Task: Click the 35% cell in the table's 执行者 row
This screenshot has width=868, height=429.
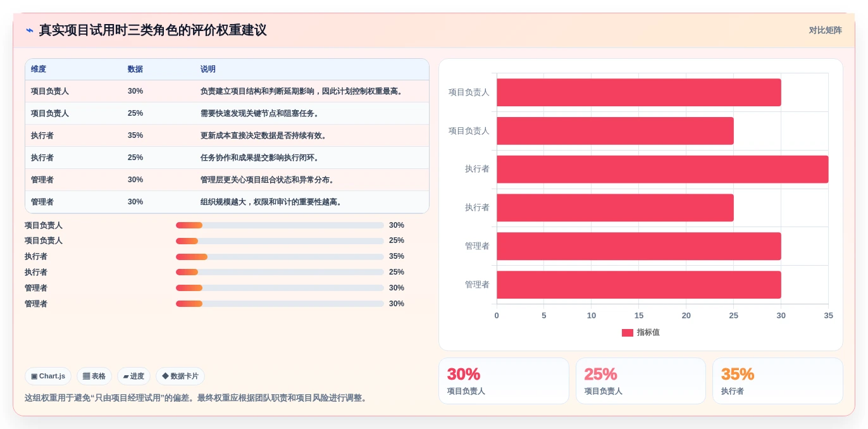Action: tap(135, 135)
